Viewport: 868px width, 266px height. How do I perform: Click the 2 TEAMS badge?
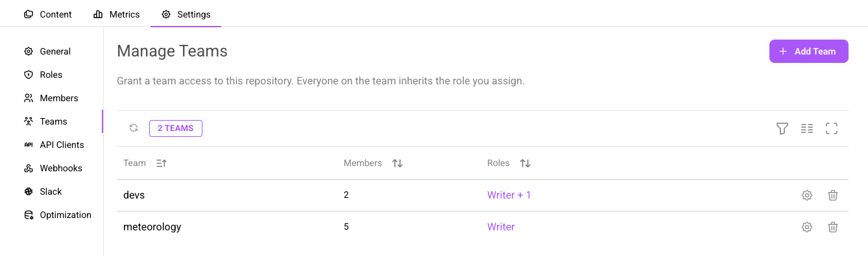[176, 128]
